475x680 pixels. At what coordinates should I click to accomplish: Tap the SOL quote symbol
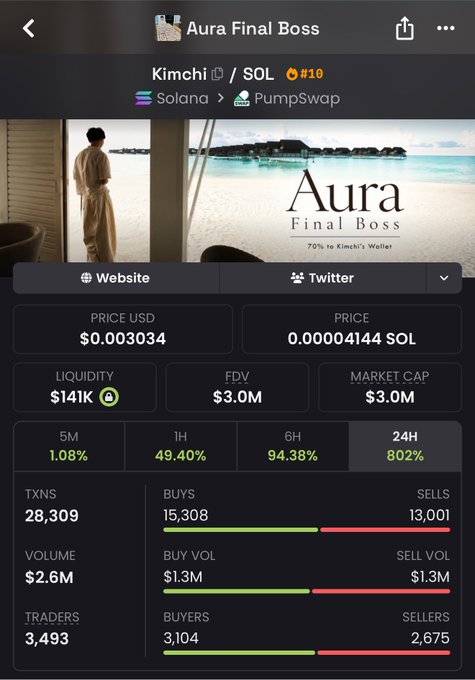pyautogui.click(x=258, y=74)
